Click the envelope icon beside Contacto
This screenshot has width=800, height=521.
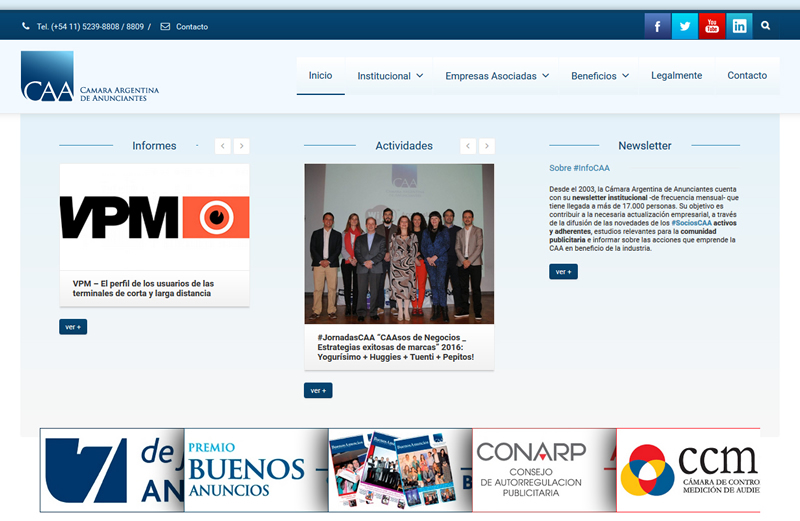click(x=165, y=26)
